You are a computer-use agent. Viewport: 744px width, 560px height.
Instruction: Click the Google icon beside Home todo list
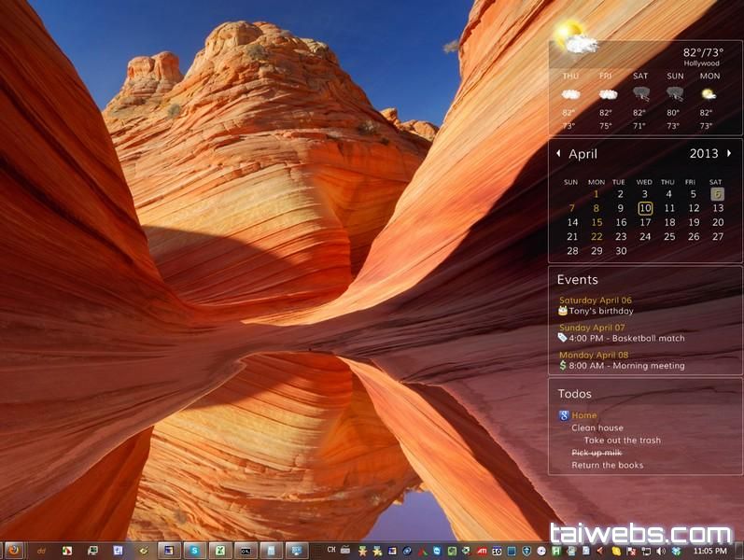pyautogui.click(x=564, y=415)
